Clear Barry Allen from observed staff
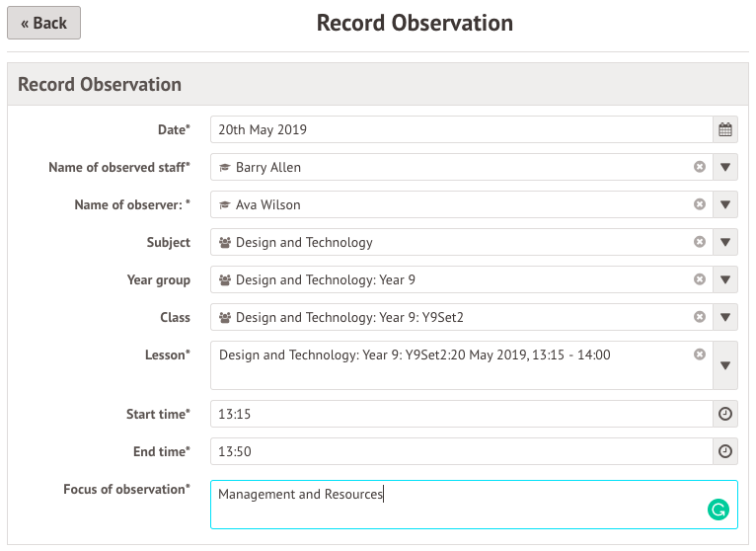The height and width of the screenshot is (551, 756). tap(700, 167)
